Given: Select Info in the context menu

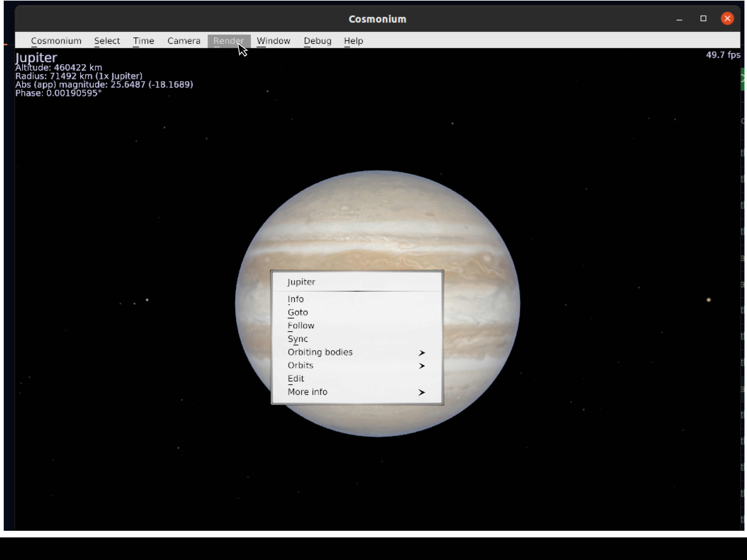Looking at the screenshot, I should point(295,299).
